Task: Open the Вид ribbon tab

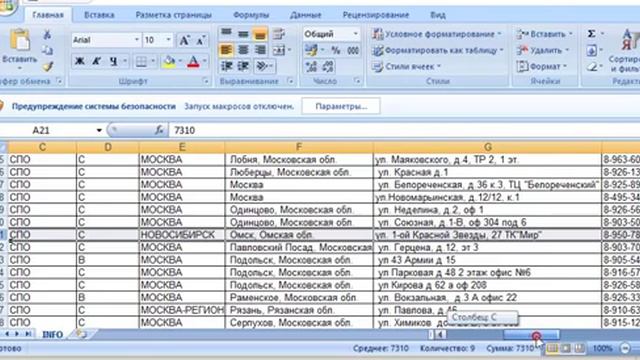Action: [438, 15]
